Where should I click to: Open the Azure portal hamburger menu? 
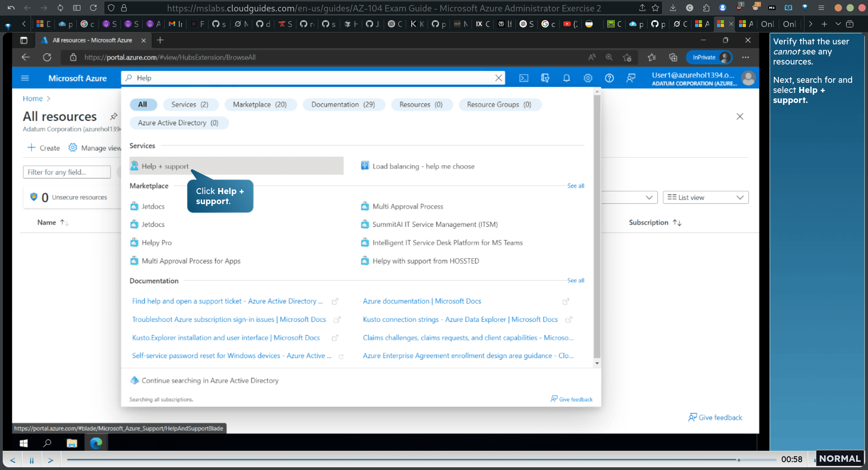25,78
